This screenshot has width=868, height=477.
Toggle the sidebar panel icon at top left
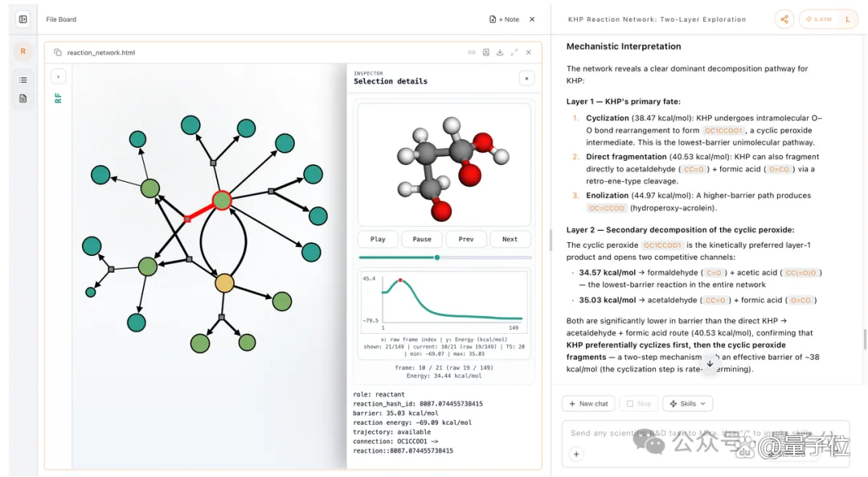click(23, 19)
